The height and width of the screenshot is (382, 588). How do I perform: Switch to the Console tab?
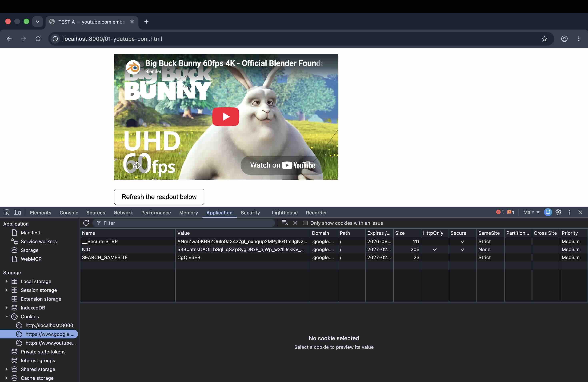pos(69,212)
